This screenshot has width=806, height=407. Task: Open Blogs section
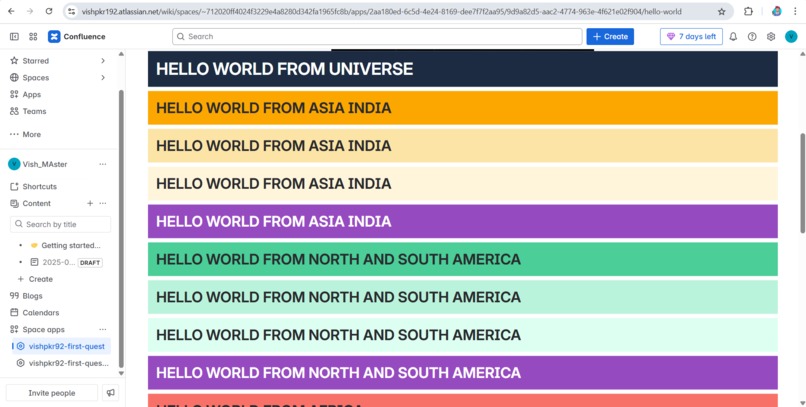(x=32, y=296)
